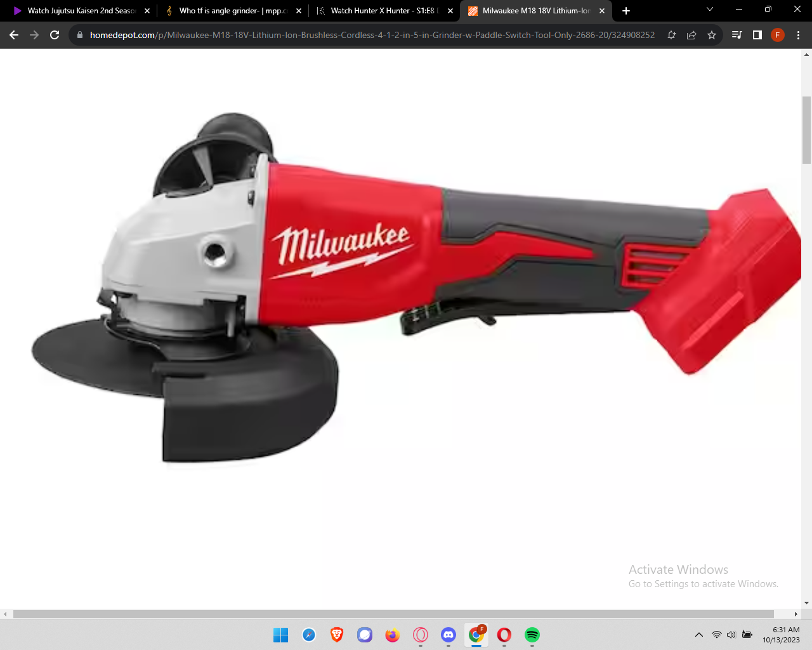
Task: View site information lock icon
Action: point(80,35)
